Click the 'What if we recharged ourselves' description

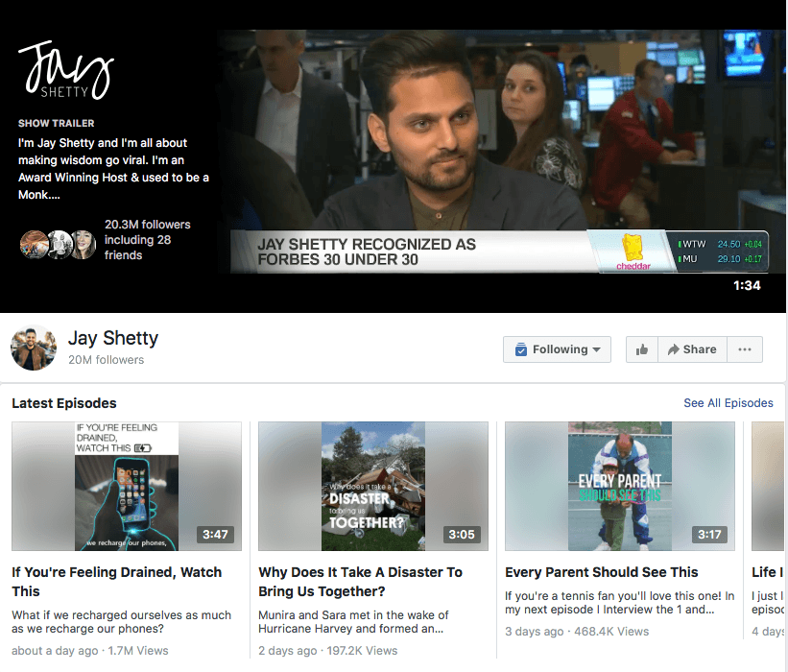pyautogui.click(x=121, y=622)
